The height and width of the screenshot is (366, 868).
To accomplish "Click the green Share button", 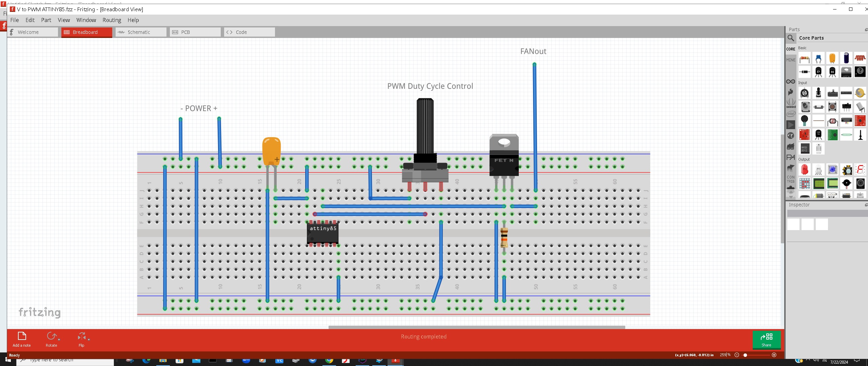I will [x=766, y=340].
